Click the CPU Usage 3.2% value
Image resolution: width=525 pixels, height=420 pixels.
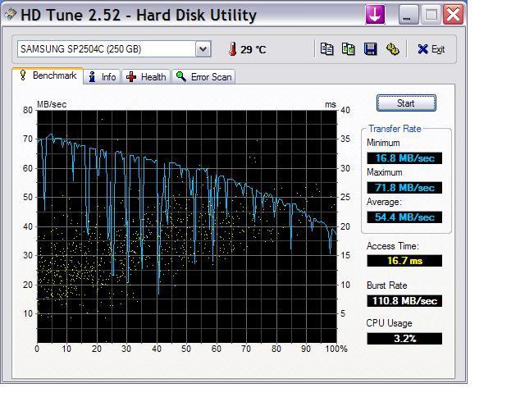tap(404, 338)
